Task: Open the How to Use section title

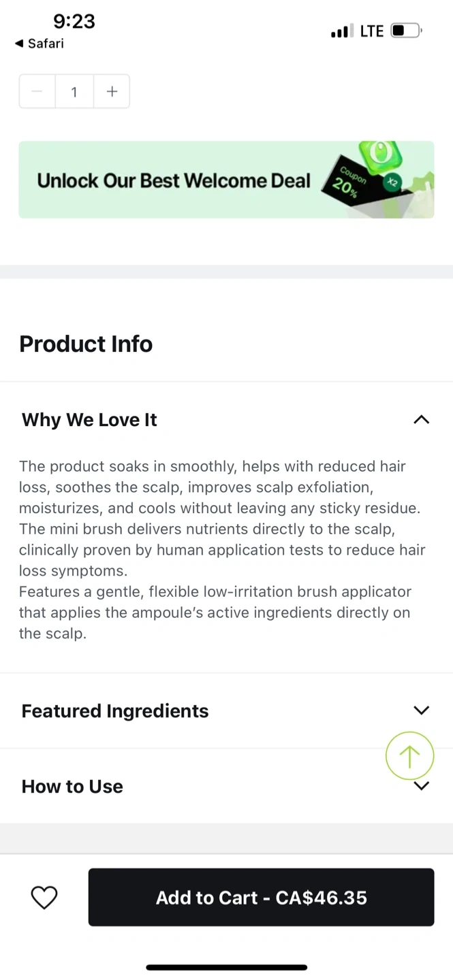Action: [x=72, y=786]
